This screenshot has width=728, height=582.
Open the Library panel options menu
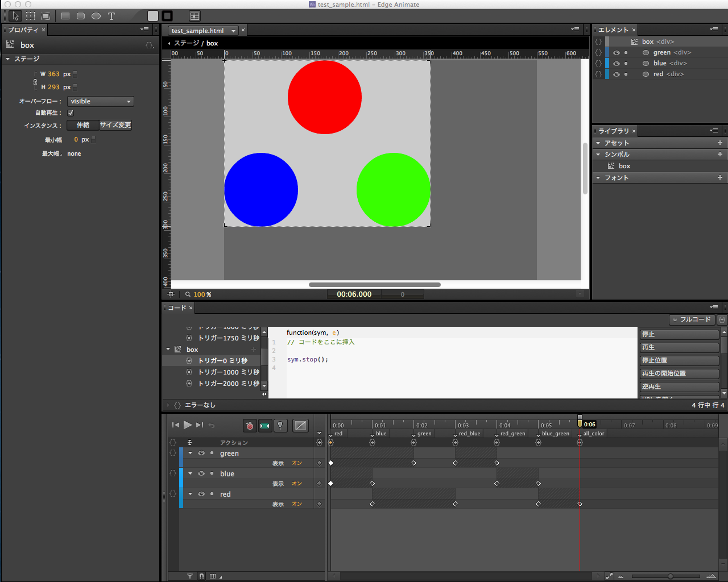click(x=714, y=131)
